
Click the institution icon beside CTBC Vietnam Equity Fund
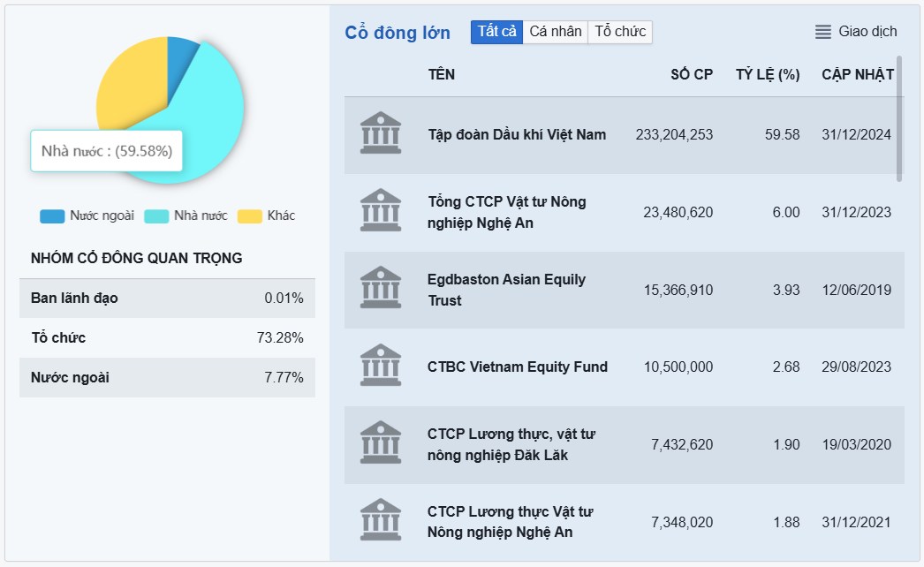[x=381, y=365]
